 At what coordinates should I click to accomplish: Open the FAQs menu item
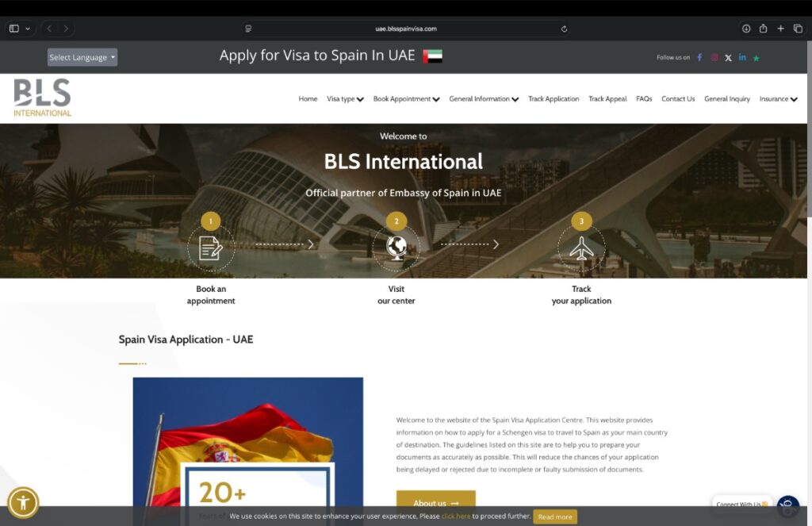pos(644,98)
